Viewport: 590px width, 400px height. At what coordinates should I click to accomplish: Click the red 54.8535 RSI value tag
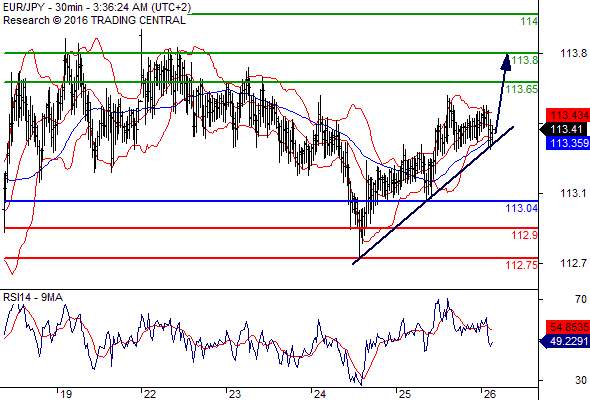pyautogui.click(x=568, y=327)
